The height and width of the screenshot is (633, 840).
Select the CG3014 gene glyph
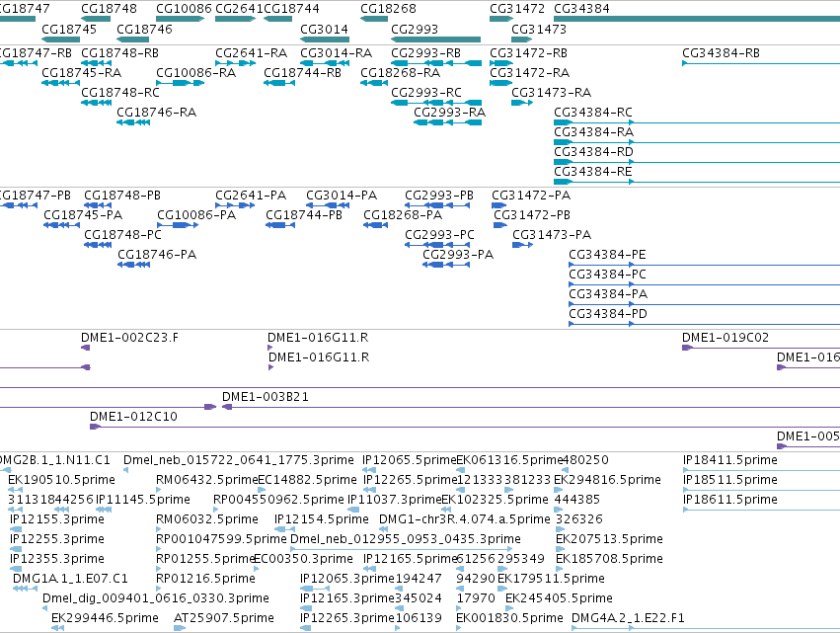[325, 40]
